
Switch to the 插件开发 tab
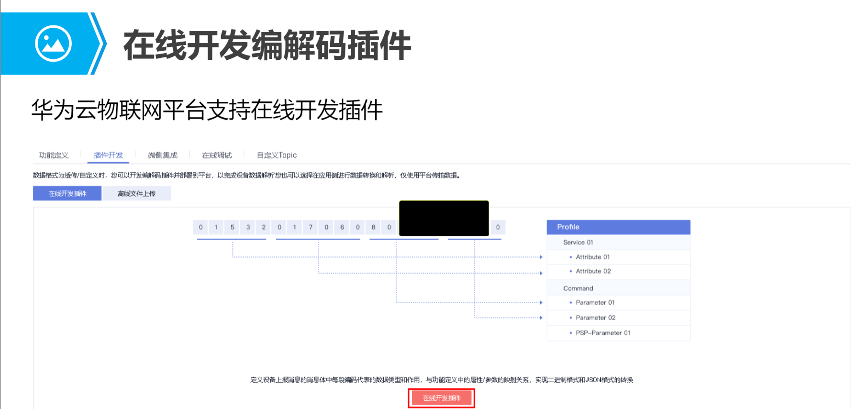(x=108, y=155)
